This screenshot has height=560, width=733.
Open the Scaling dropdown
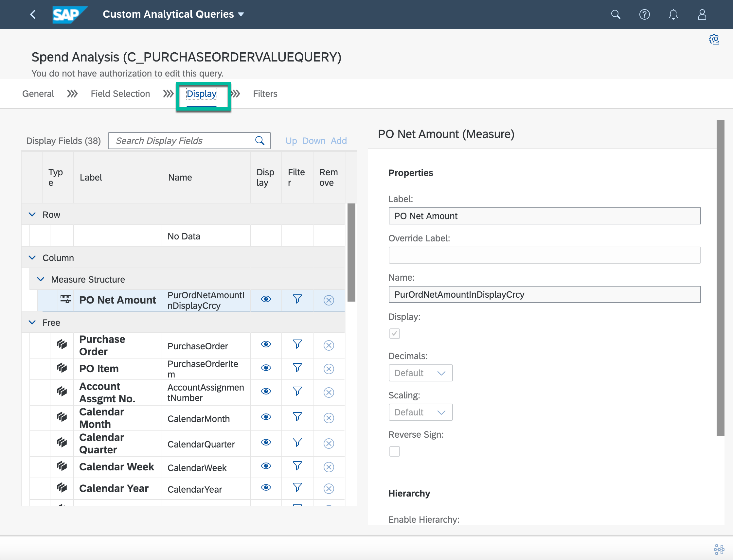click(420, 412)
